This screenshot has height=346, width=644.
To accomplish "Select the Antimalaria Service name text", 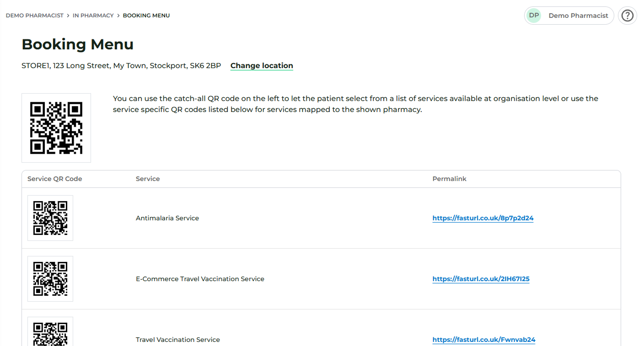I will (167, 218).
